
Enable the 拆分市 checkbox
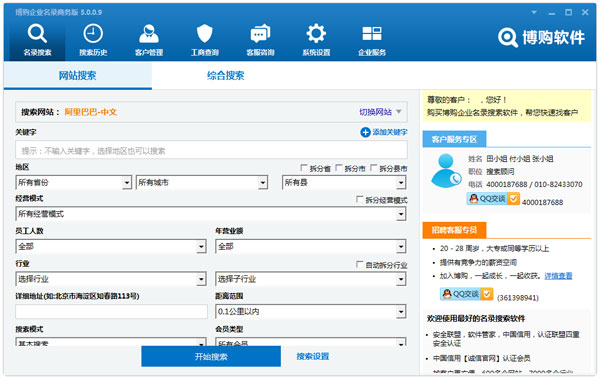click(339, 168)
